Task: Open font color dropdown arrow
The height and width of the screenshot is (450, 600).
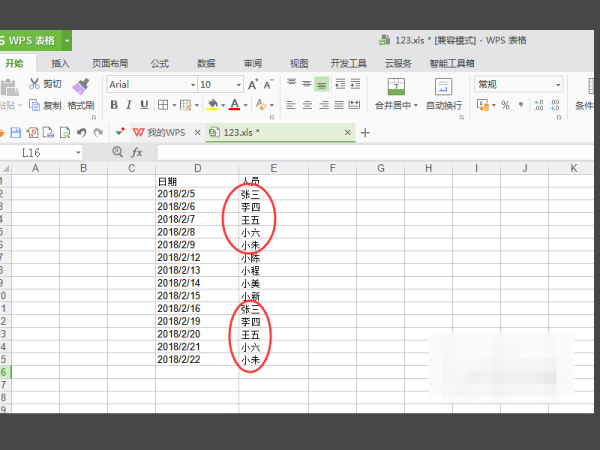Action: 246,105
